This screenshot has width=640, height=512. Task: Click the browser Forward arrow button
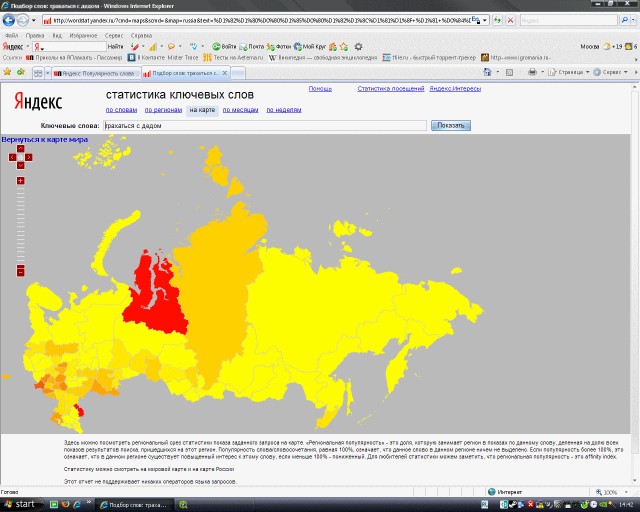pos(22,20)
